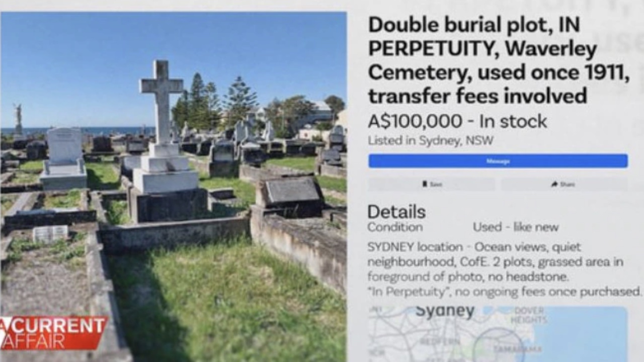The height and width of the screenshot is (362, 644).
Task: Open the cemetery listing photo
Action: [x=174, y=187]
